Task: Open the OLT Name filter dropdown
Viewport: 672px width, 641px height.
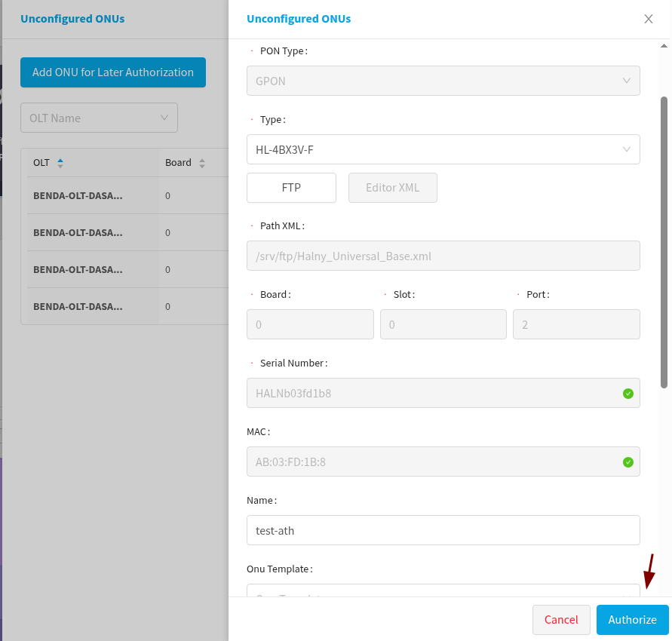Action: 99,118
